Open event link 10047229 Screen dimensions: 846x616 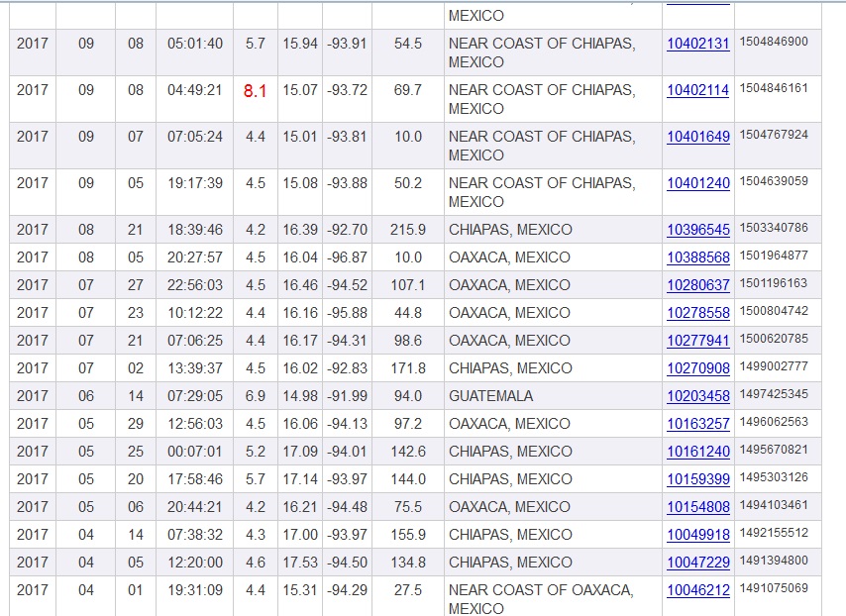[698, 563]
